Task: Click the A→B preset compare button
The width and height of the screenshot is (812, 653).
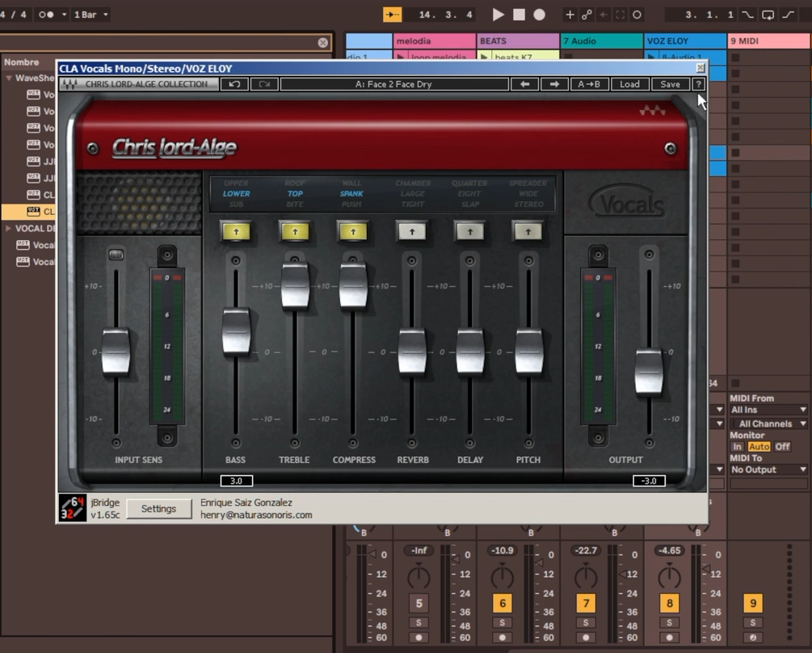Action: (x=589, y=83)
